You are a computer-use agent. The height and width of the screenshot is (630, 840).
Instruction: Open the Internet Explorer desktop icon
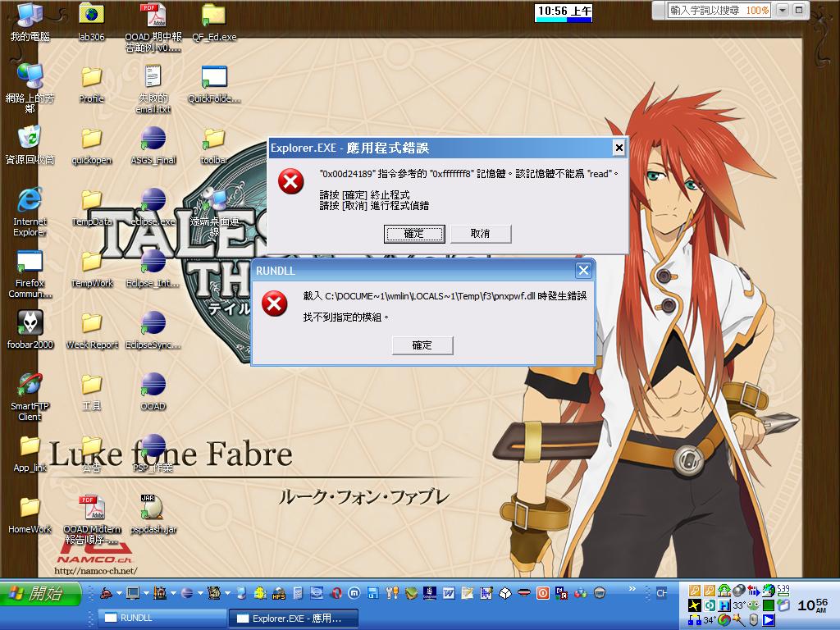[x=30, y=200]
